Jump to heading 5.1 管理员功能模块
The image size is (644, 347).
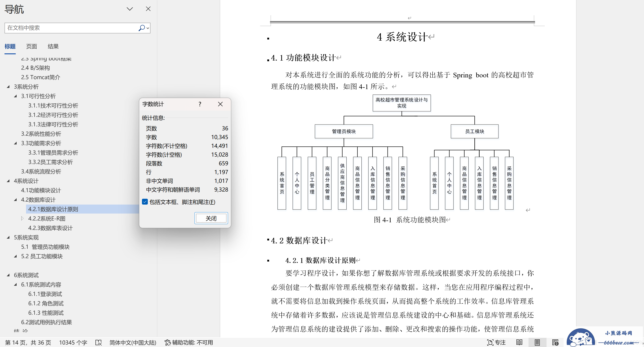point(45,247)
